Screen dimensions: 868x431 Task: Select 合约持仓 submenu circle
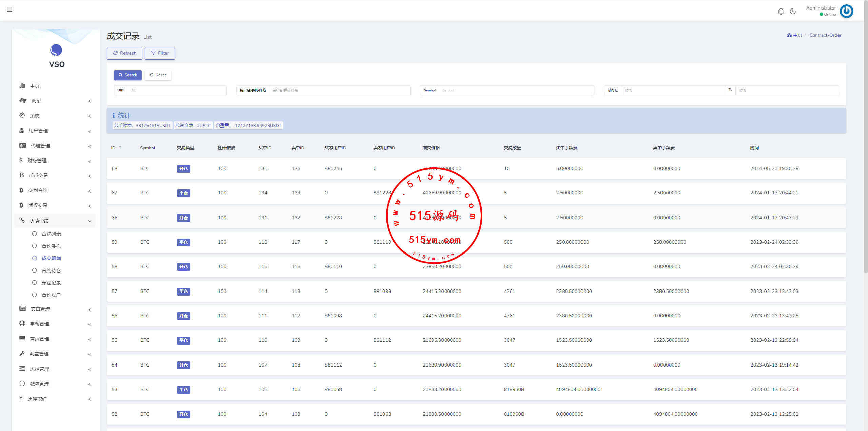pos(34,270)
